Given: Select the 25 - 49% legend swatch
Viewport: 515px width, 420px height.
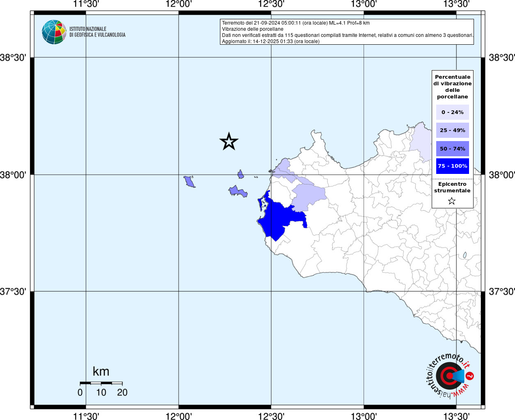Looking at the screenshot, I should (x=453, y=130).
